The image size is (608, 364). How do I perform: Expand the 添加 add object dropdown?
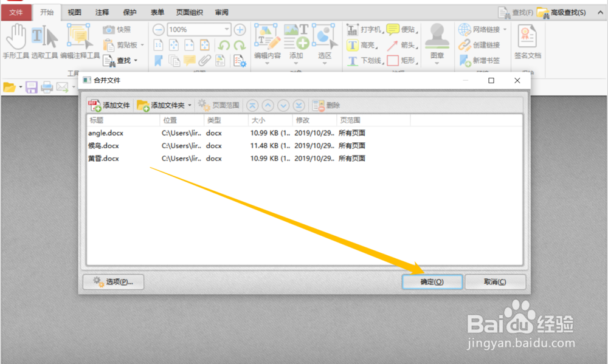[x=296, y=63]
